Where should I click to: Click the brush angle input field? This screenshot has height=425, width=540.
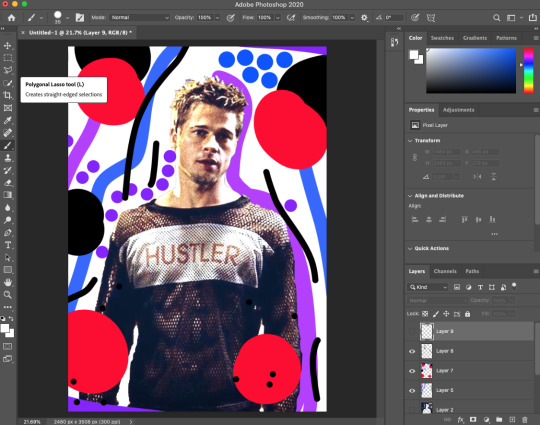[394, 18]
